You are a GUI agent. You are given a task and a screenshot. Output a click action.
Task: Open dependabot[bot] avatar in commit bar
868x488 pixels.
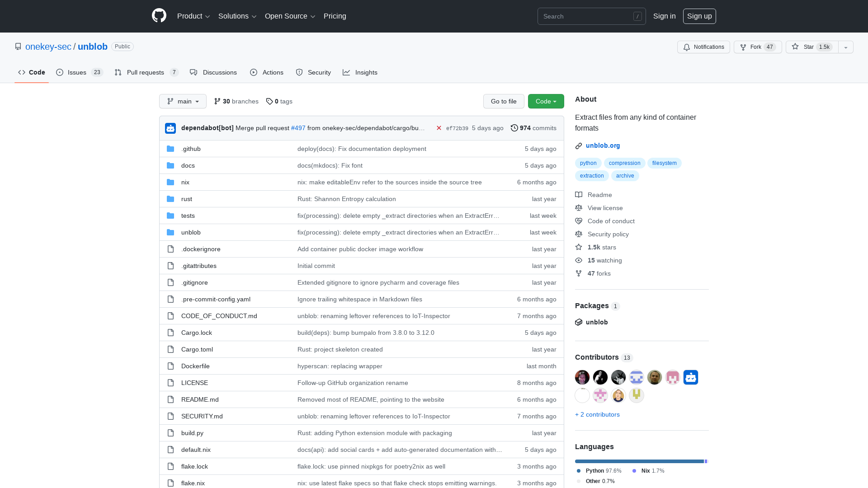pos(170,128)
